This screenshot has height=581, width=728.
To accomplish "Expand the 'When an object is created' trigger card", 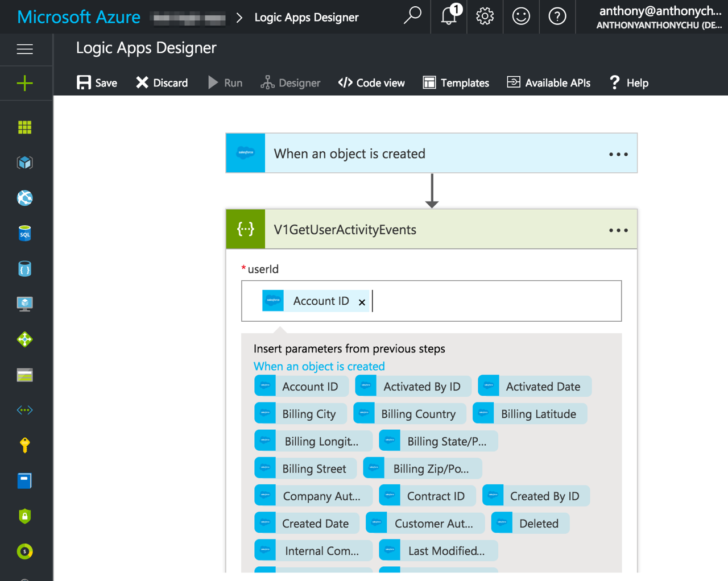I will tap(431, 153).
